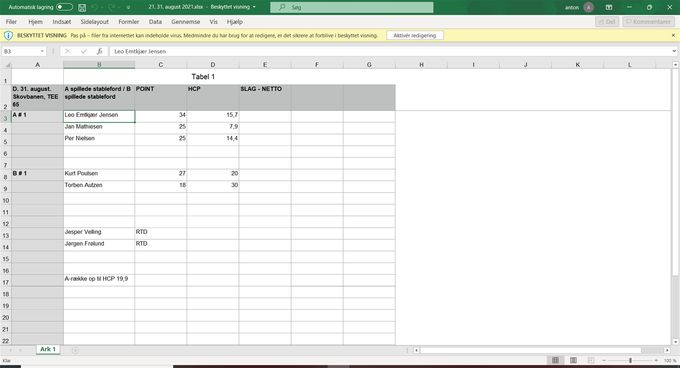Select the Per Nielsen cell

(99, 140)
